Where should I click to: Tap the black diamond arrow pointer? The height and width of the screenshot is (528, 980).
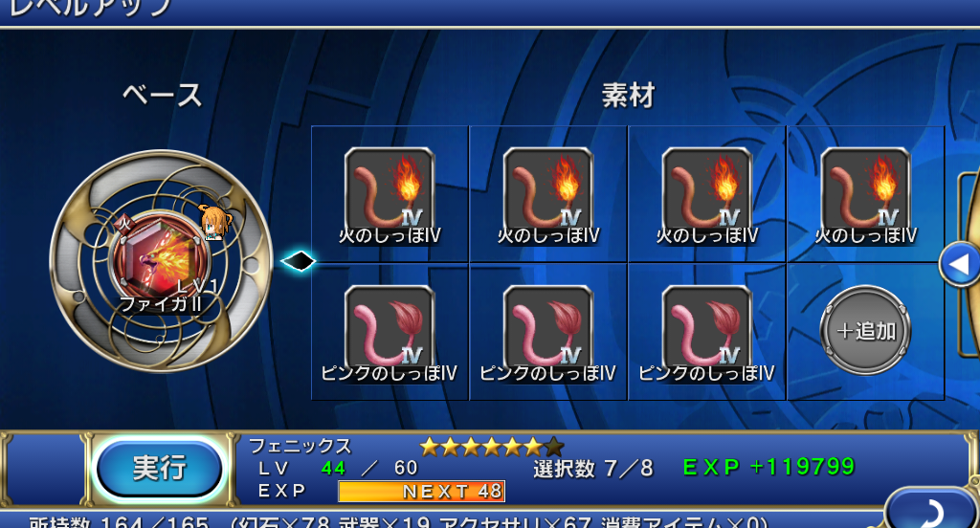tap(299, 261)
